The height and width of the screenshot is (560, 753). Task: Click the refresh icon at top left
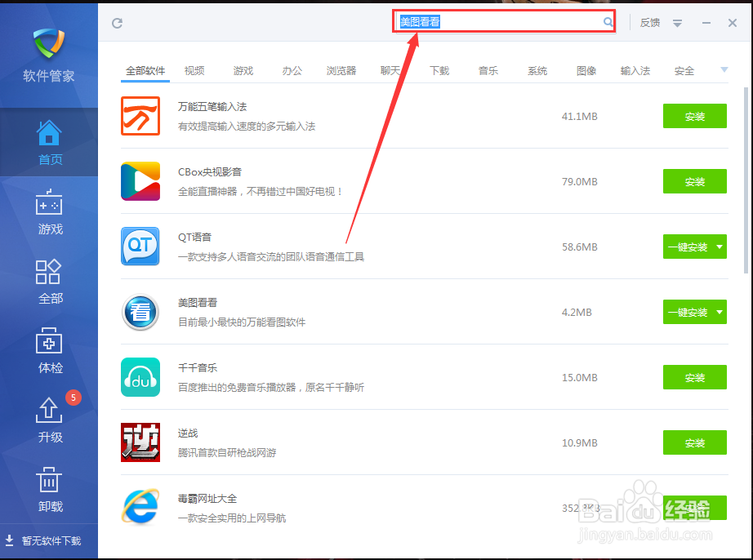[117, 23]
